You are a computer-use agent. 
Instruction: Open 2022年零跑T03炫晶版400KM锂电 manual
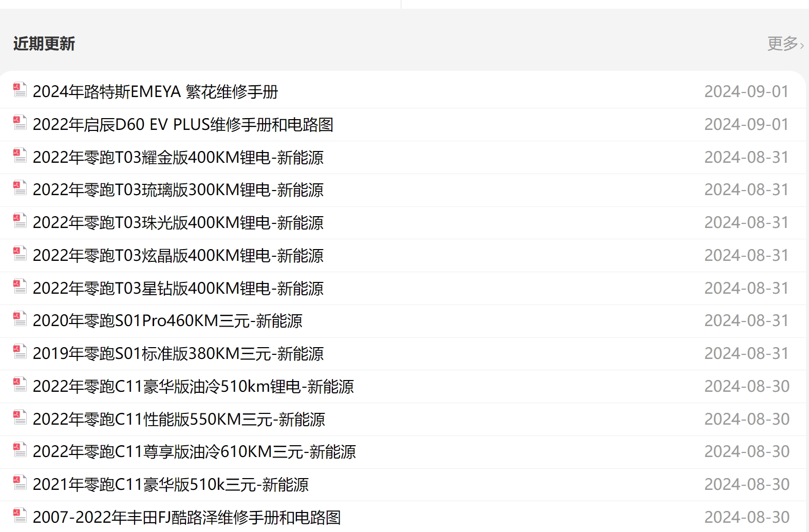(x=178, y=256)
